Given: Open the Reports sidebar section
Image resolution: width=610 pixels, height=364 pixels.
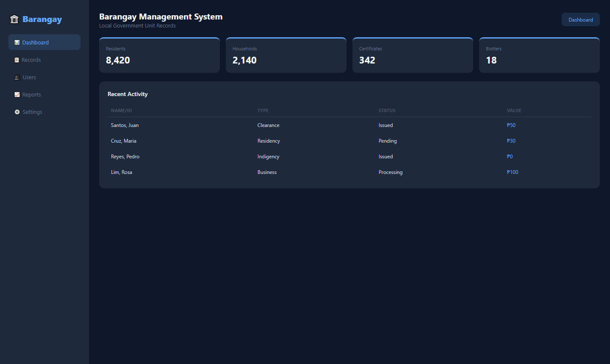Looking at the screenshot, I should pos(44,94).
